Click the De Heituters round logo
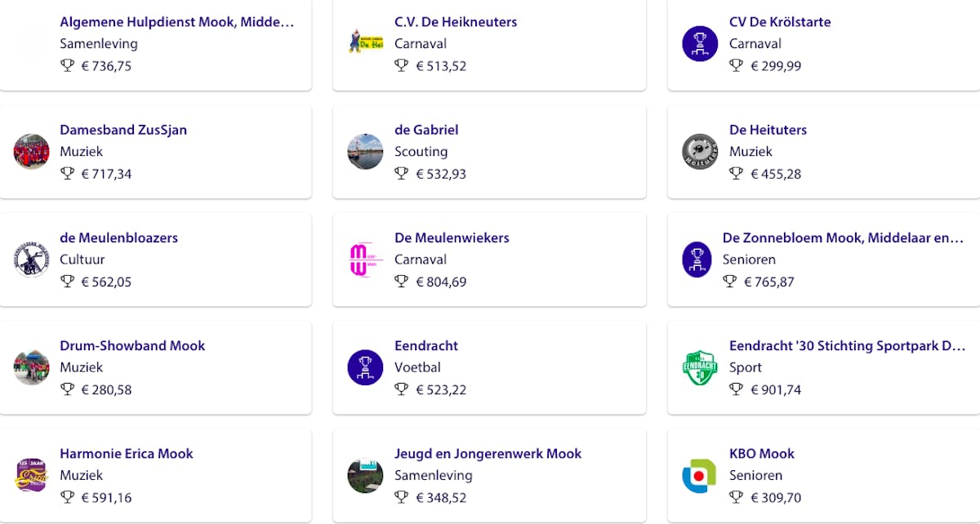Screen dimensions: 980x524 pos(700,152)
